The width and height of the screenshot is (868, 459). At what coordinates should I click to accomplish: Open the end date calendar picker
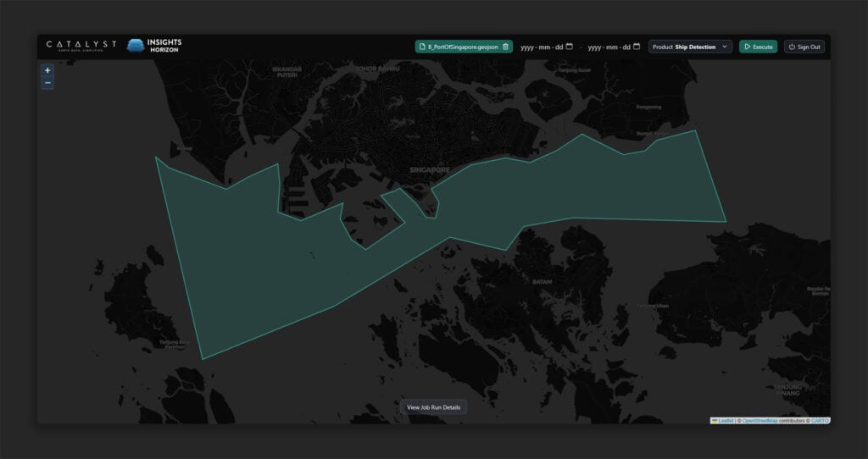click(637, 47)
